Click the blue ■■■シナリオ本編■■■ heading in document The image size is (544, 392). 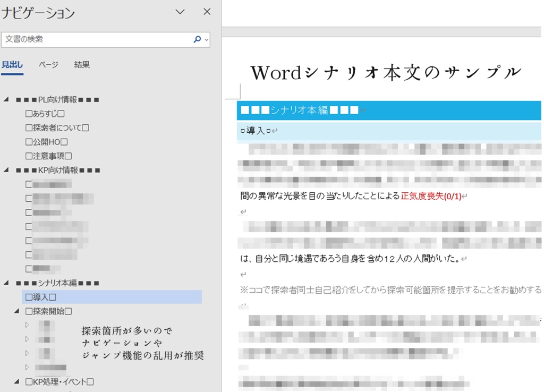(389, 110)
